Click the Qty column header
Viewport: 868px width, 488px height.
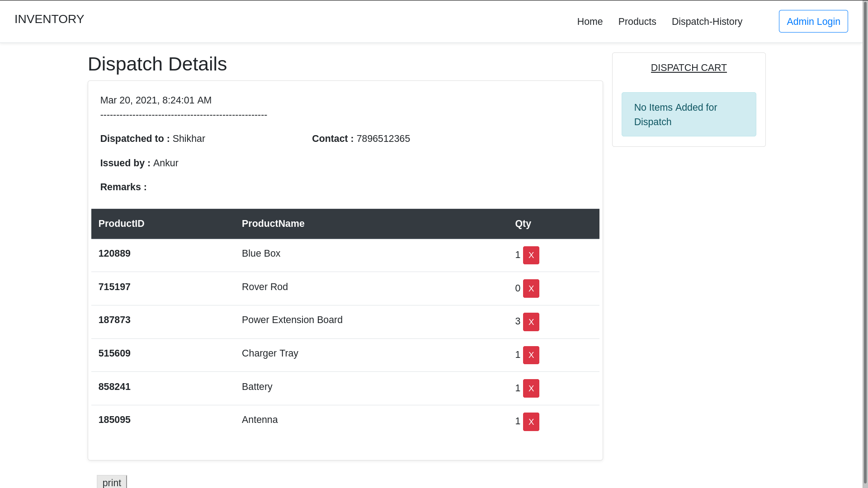[x=523, y=224]
